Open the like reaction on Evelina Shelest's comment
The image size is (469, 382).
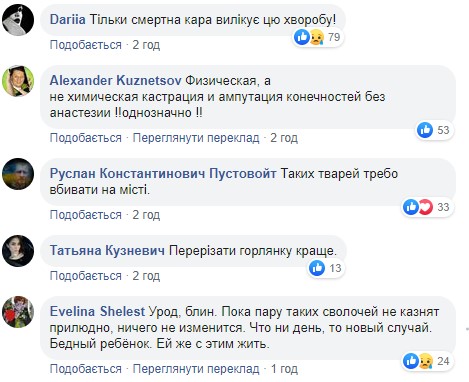pos(411,361)
